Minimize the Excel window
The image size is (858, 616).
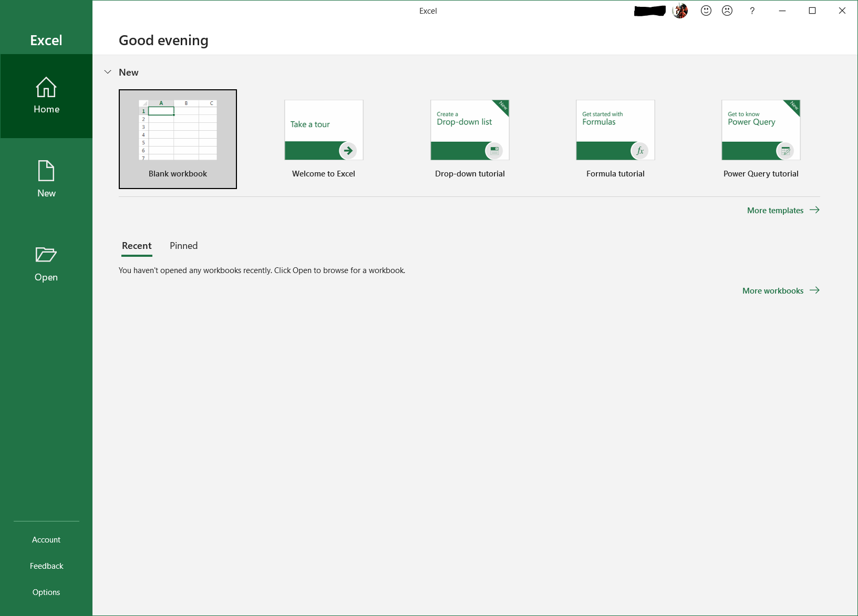point(782,11)
